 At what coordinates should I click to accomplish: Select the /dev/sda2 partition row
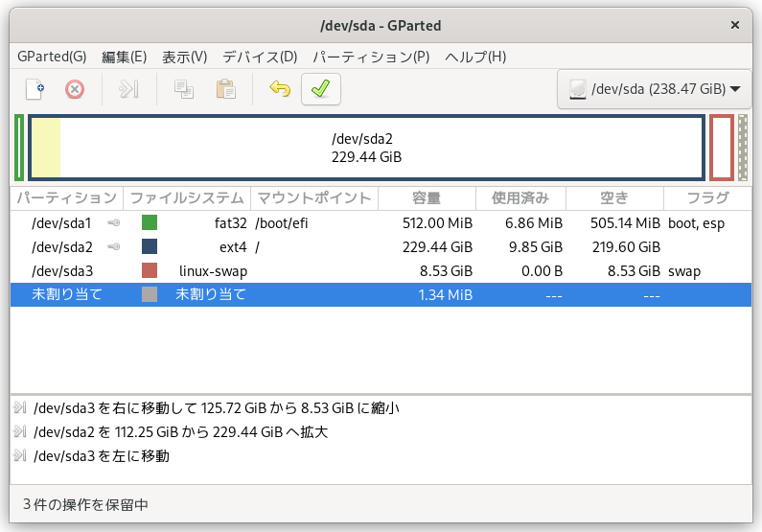click(381, 246)
